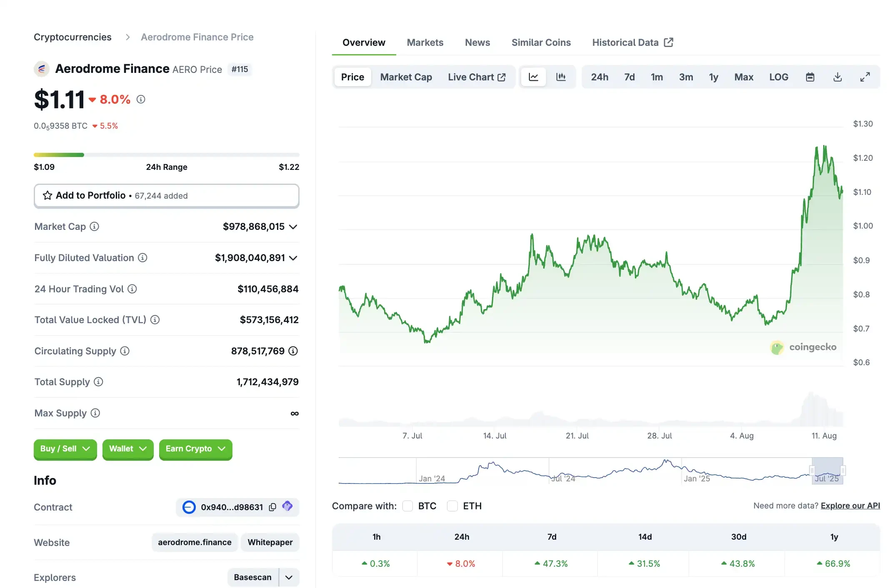Add AERO token via the MetaMask icon
889x588 pixels.
pos(287,507)
